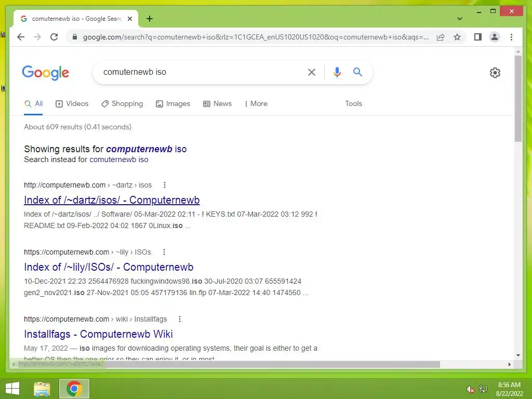532x399 pixels.
Task: Switch to News results
Action: click(218, 104)
